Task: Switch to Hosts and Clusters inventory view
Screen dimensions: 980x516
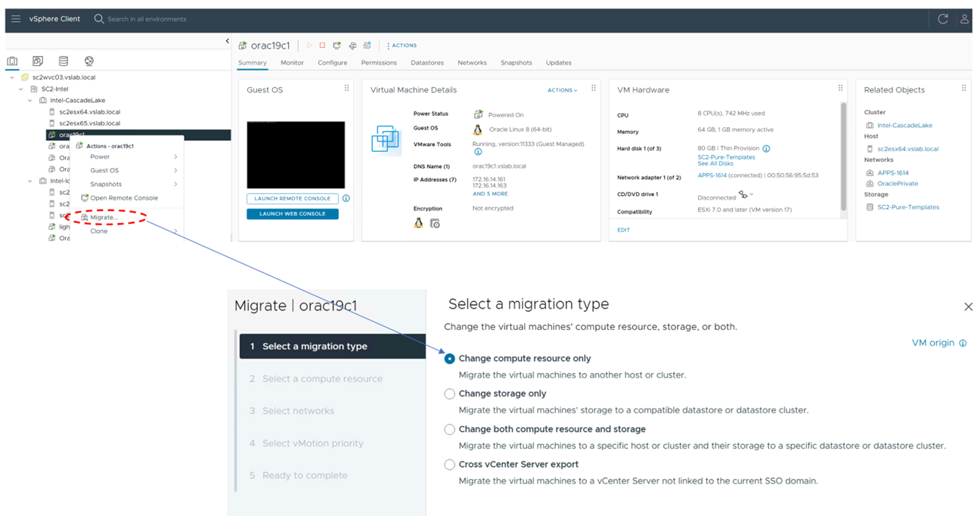Action: pos(12,61)
